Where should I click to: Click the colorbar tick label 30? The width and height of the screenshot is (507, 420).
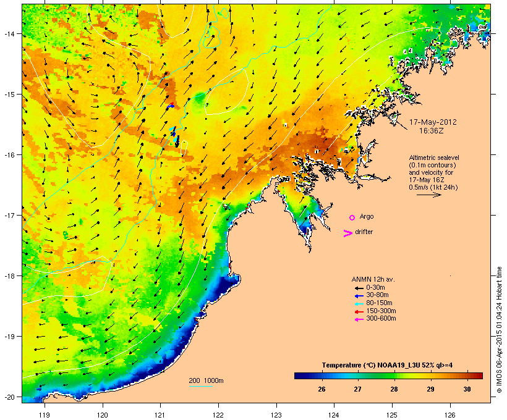(467, 389)
